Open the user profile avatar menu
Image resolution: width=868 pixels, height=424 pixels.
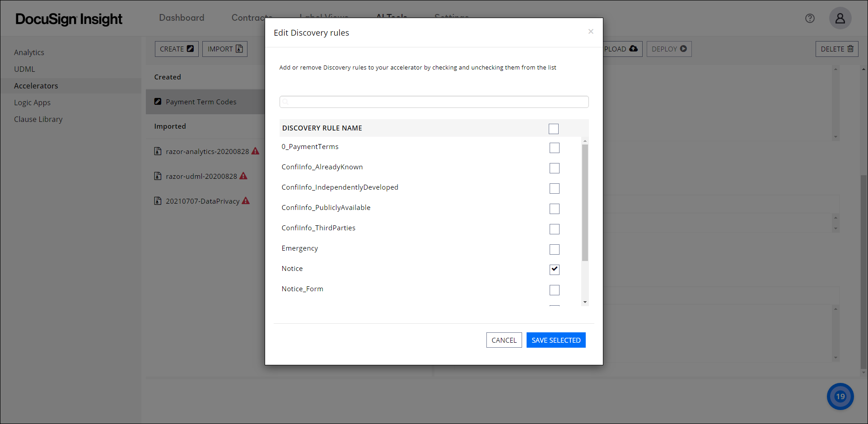[840, 18]
